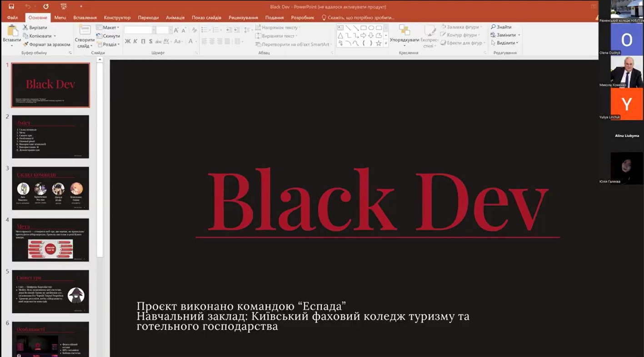644x357 pixels.
Task: Click the Вставити (Paste) button
Action: 12,35
